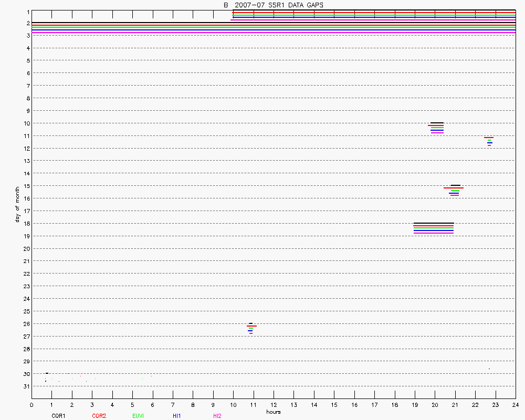The image size is (525, 420).
Task: Click the COR1 legend label
Action: click(x=58, y=416)
